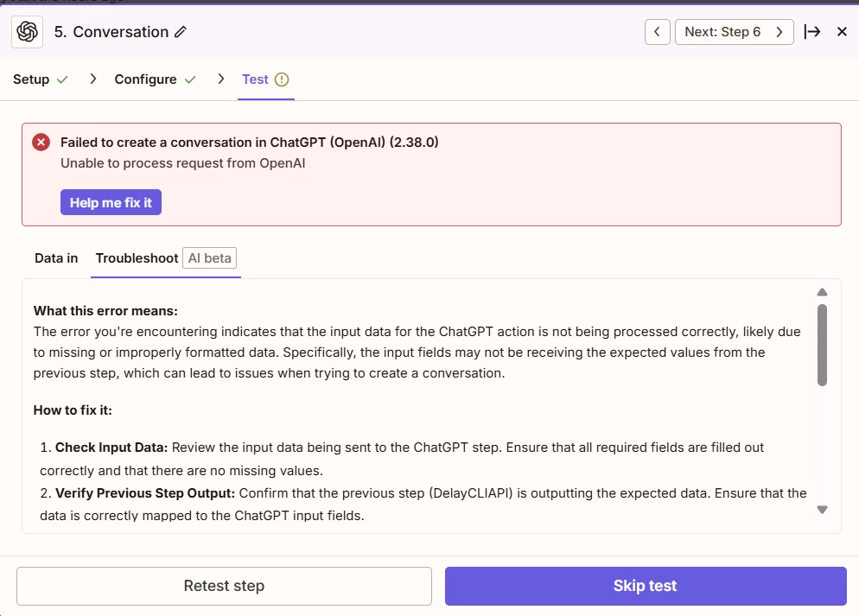
Task: Click the troubleshoot panel scrollbar thumb
Action: [823, 345]
